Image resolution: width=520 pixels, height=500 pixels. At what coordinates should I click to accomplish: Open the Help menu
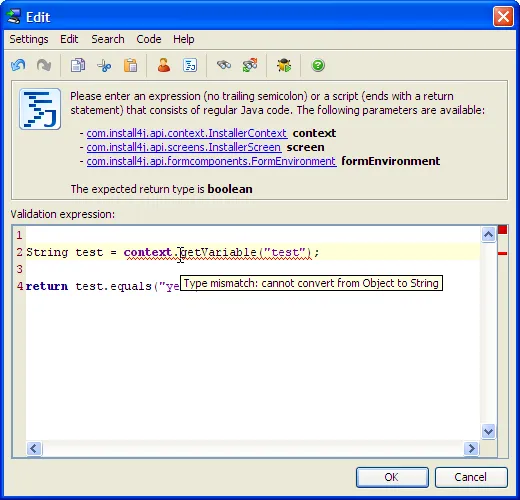(x=184, y=39)
